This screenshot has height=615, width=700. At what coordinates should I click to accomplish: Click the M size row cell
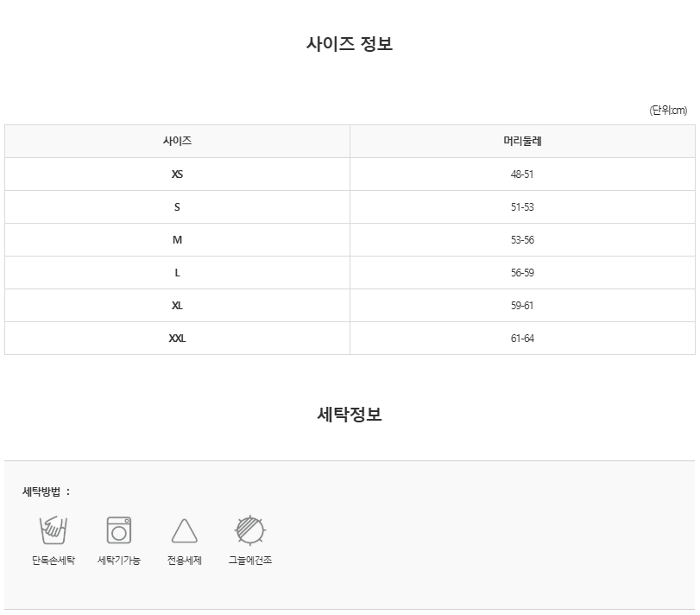pyautogui.click(x=177, y=240)
